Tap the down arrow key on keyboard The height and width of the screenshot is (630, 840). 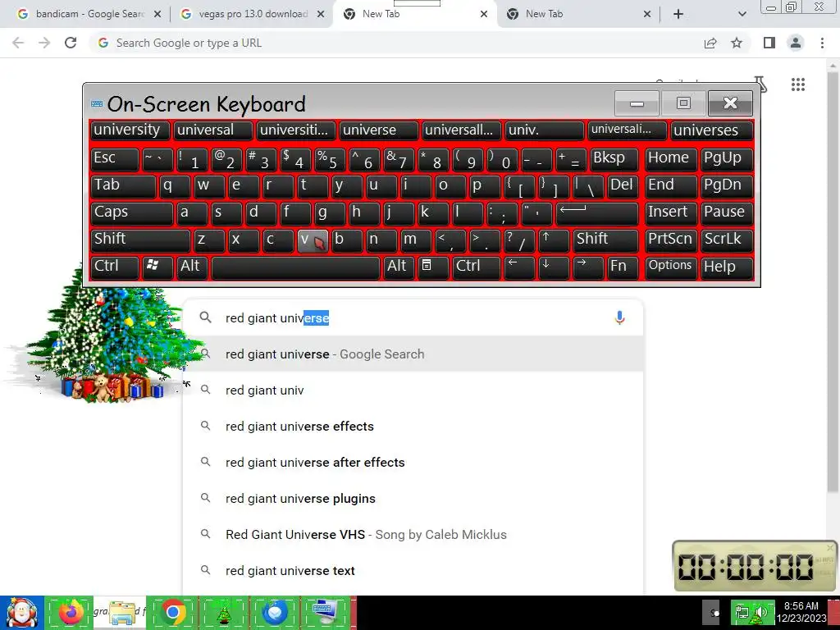coord(554,267)
